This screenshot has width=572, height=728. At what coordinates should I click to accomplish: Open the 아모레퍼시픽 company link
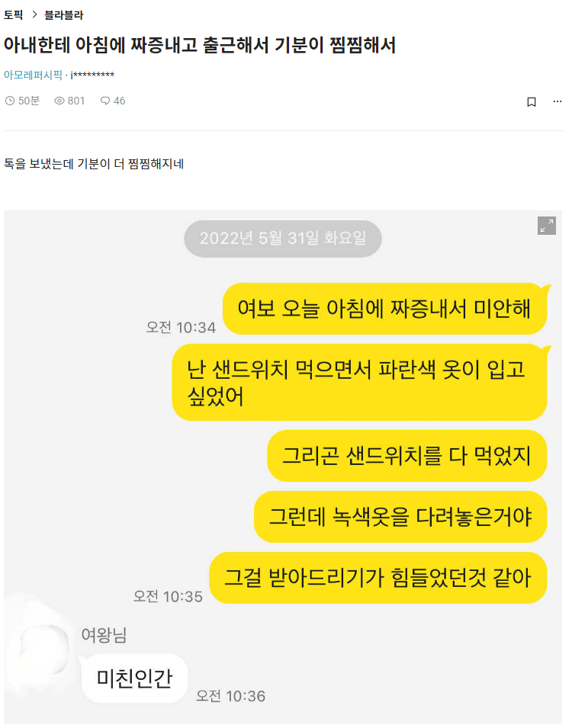[x=33, y=75]
